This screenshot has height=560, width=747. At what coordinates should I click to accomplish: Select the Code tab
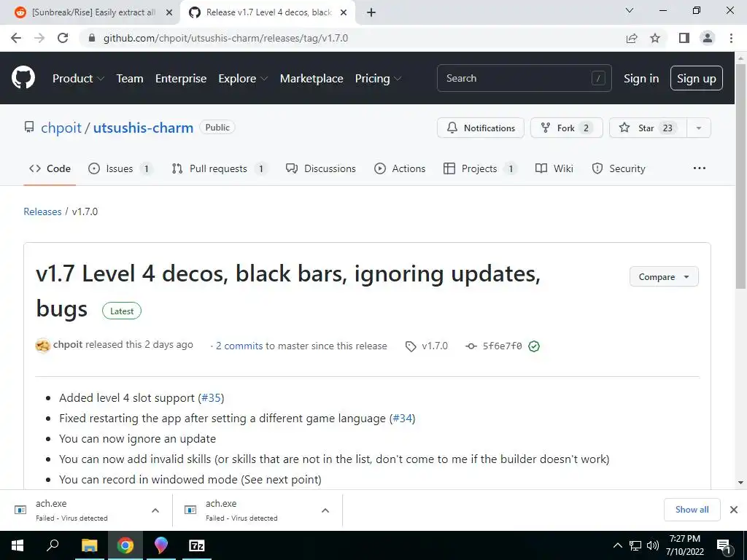[x=50, y=168]
